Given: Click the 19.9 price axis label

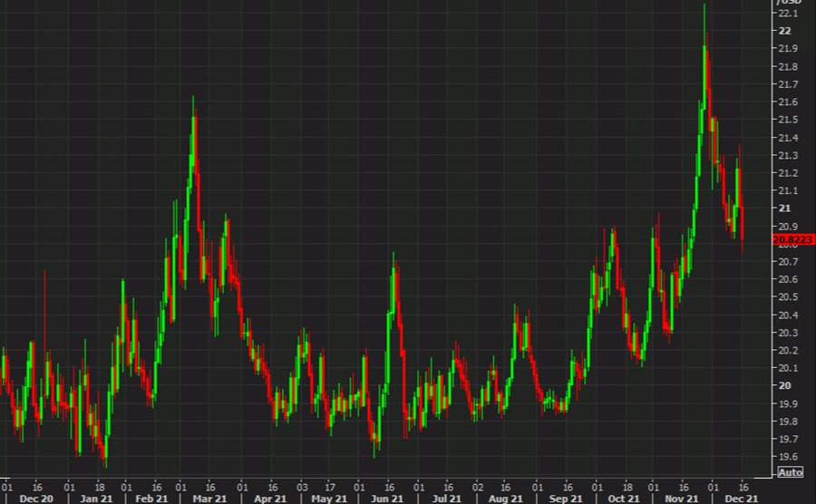Looking at the screenshot, I should [x=788, y=403].
